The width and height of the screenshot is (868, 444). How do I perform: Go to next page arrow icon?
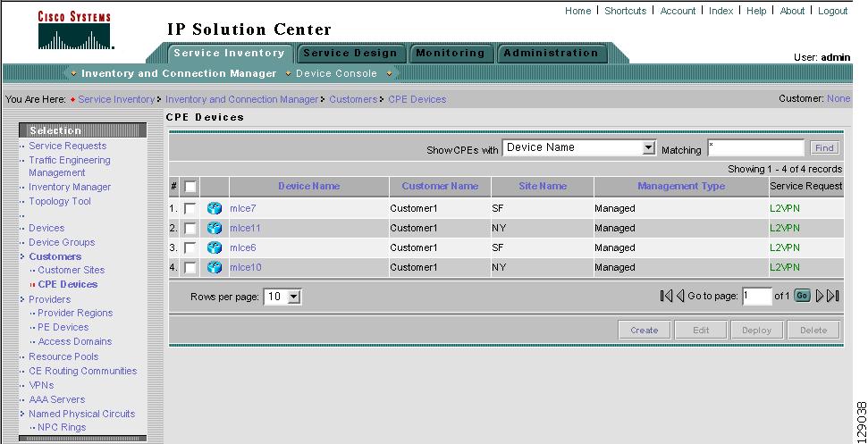point(820,296)
